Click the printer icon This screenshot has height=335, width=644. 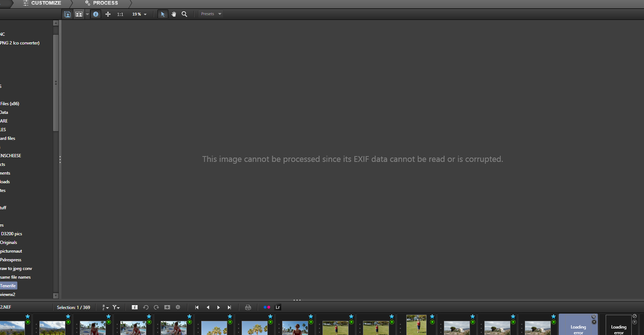248,308
